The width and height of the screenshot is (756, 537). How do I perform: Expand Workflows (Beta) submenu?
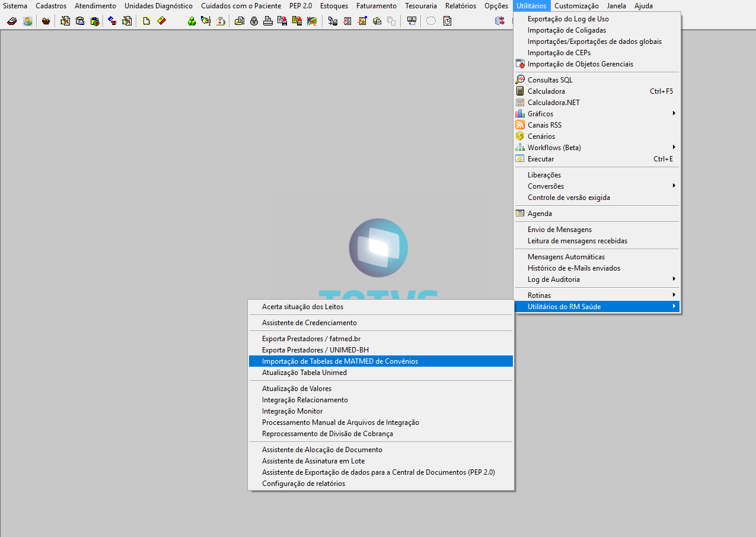597,148
